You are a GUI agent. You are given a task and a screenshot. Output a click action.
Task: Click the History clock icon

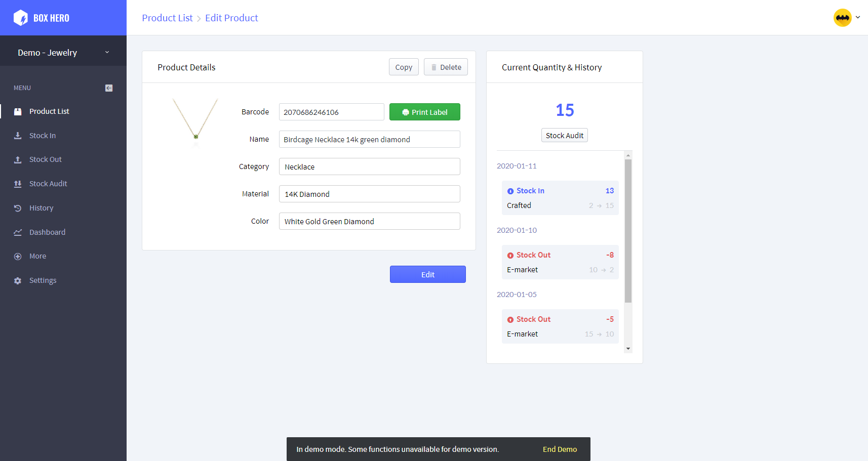[x=18, y=208]
